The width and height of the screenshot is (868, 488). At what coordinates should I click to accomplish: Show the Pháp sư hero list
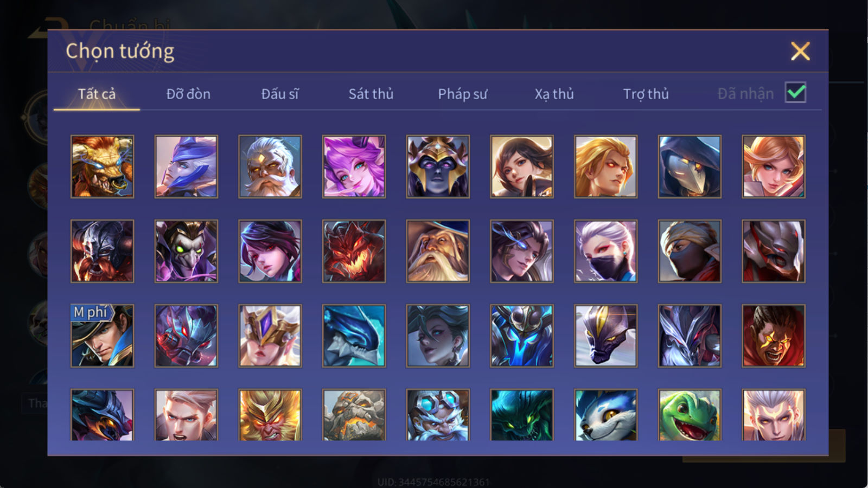[x=463, y=94]
